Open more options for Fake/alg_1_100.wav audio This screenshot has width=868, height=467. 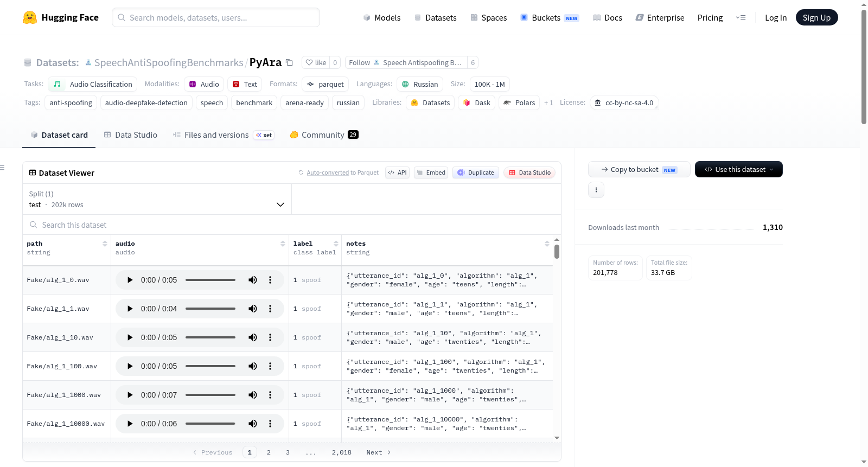[270, 366]
